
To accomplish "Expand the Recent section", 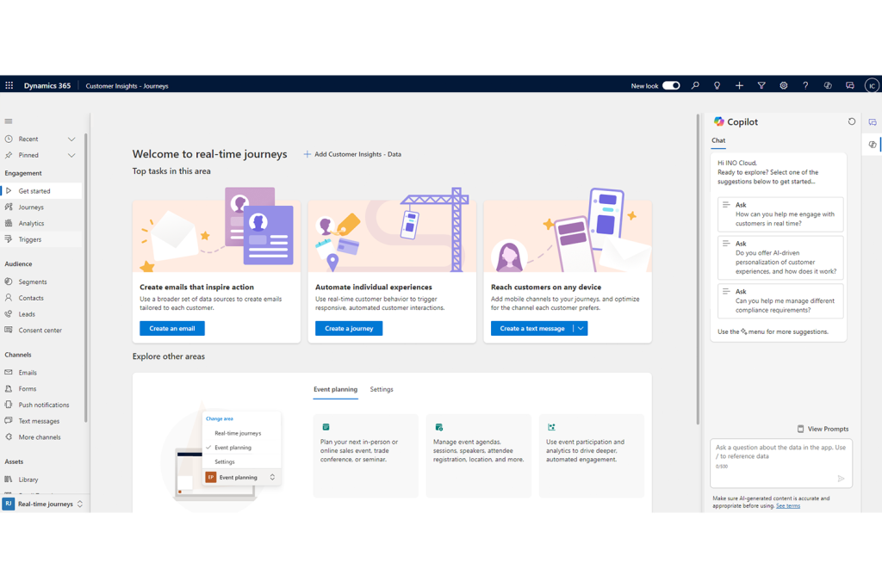I will pos(71,139).
